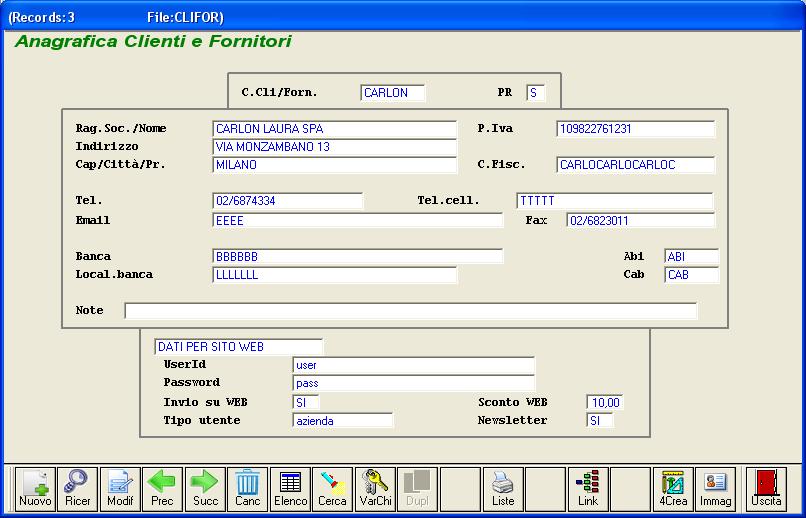The width and height of the screenshot is (806, 518).
Task: Click the Dupl duplicate icon
Action: [x=417, y=489]
